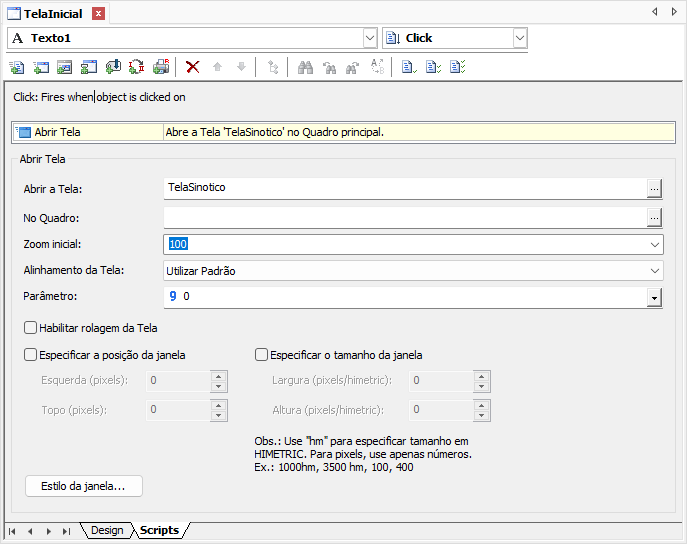
Task: Enable 'Habilitar rolagem da Tela' checkbox
Action: pyautogui.click(x=30, y=327)
